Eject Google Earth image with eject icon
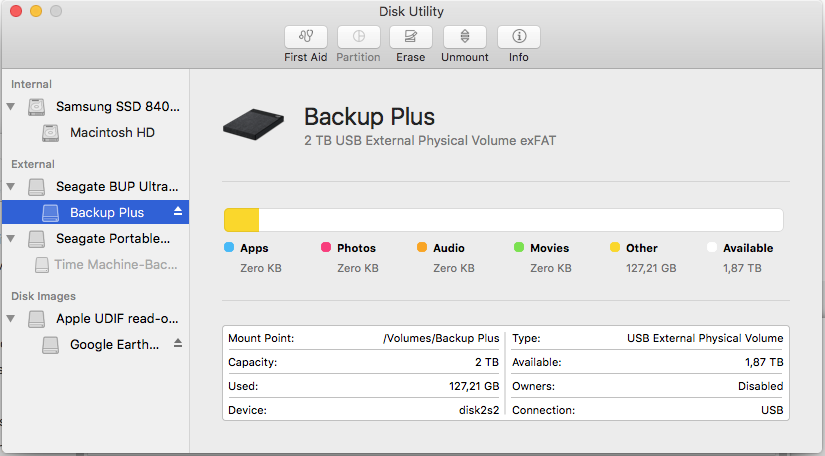Image resolution: width=825 pixels, height=456 pixels. [x=178, y=343]
